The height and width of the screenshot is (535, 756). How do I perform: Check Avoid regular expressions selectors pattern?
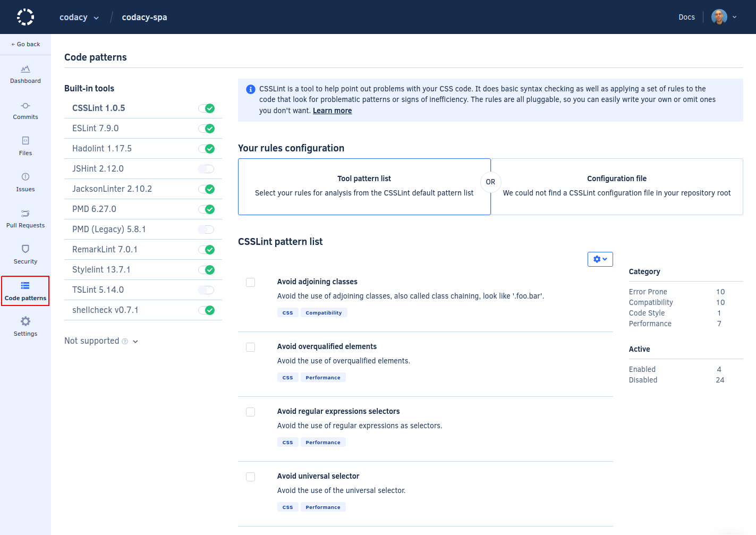tap(251, 412)
